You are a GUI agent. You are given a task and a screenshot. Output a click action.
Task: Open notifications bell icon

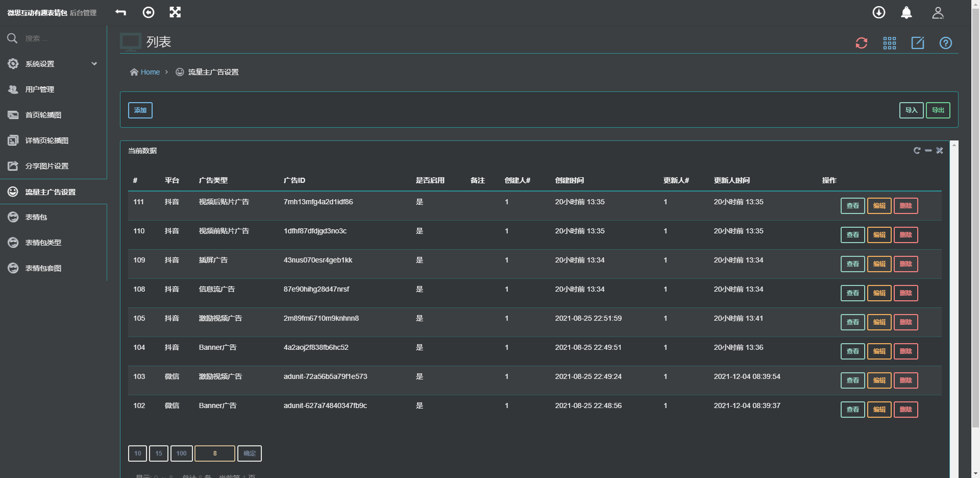coord(906,12)
